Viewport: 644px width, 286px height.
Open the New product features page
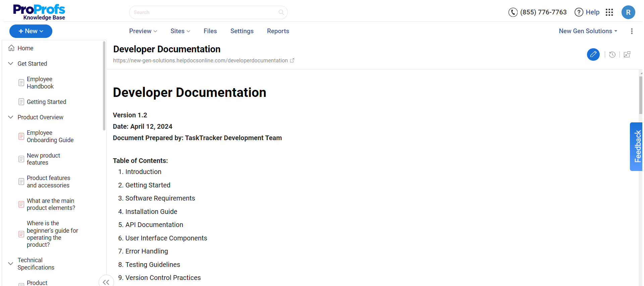(x=43, y=159)
